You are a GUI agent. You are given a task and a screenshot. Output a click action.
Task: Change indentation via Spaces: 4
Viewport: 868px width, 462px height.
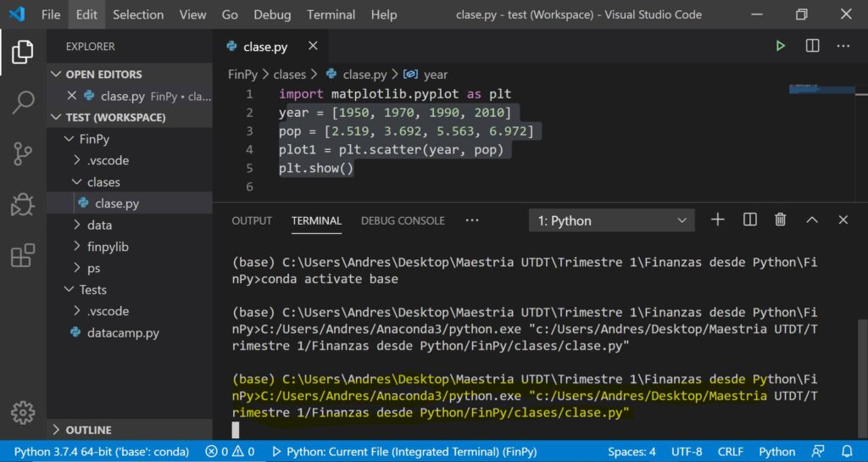(x=632, y=452)
